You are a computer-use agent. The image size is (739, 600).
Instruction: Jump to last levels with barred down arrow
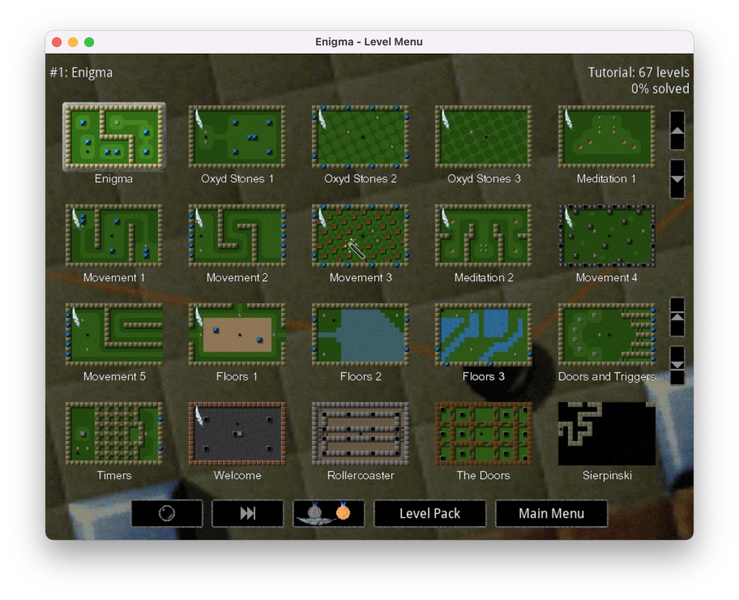tap(677, 365)
